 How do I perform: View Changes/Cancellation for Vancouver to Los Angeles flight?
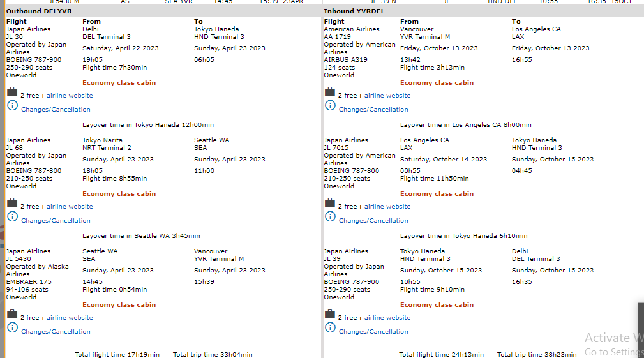tap(373, 110)
